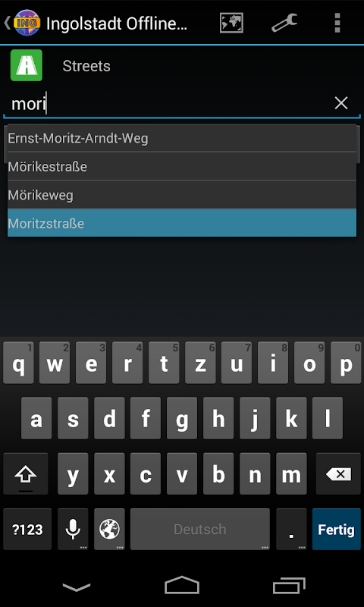Open recent apps from the navigation bar

pos(289,586)
